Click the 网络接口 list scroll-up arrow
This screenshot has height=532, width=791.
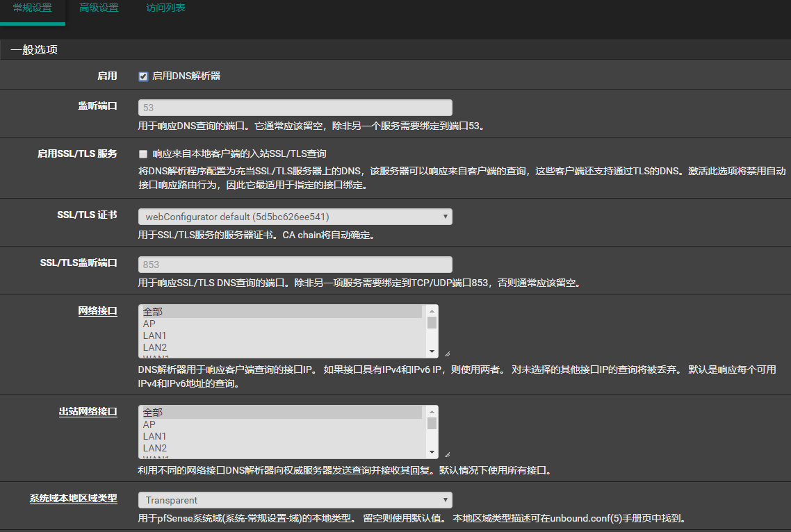coord(432,310)
